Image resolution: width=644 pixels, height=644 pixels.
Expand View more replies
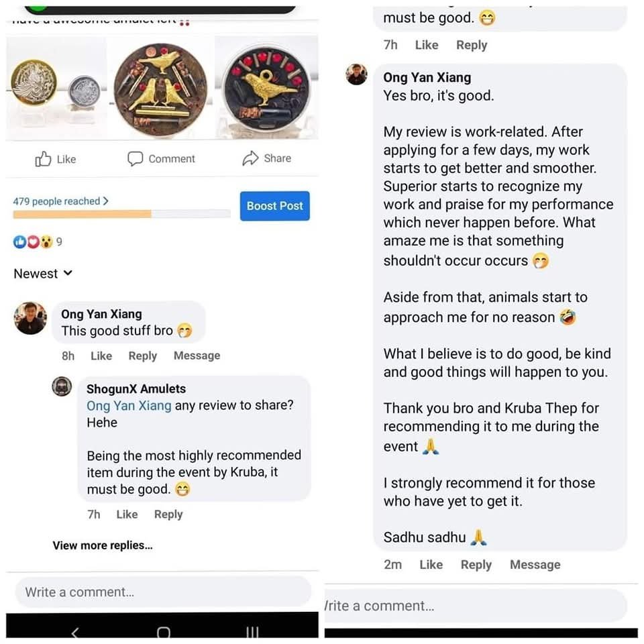coord(103,545)
